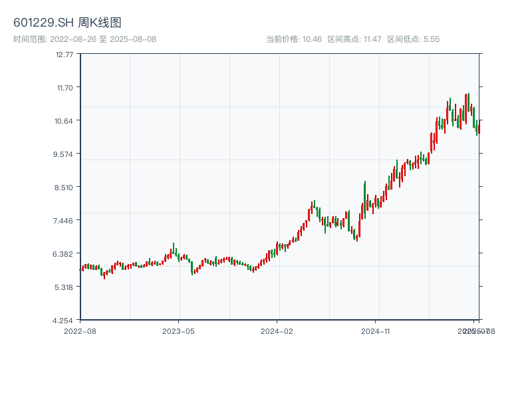532x399 pixels.
Task: Select the 2023-05 date on the time axis
Action: [x=179, y=331]
